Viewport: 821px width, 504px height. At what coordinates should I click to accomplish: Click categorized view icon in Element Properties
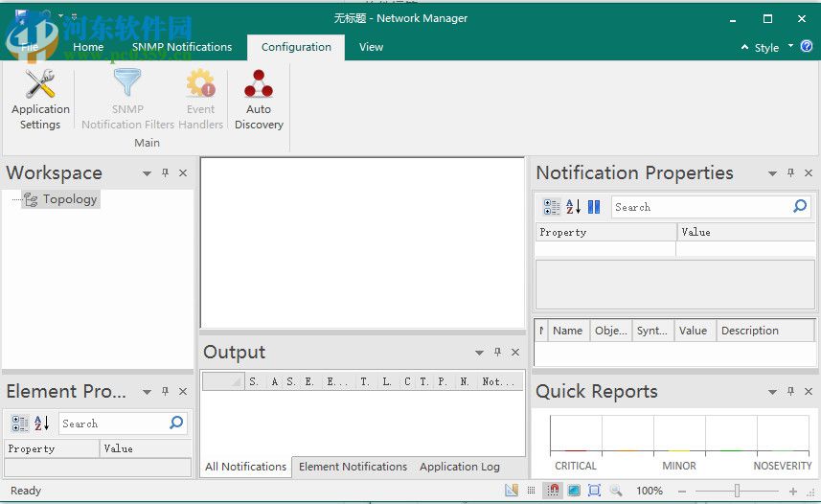pyautogui.click(x=19, y=424)
